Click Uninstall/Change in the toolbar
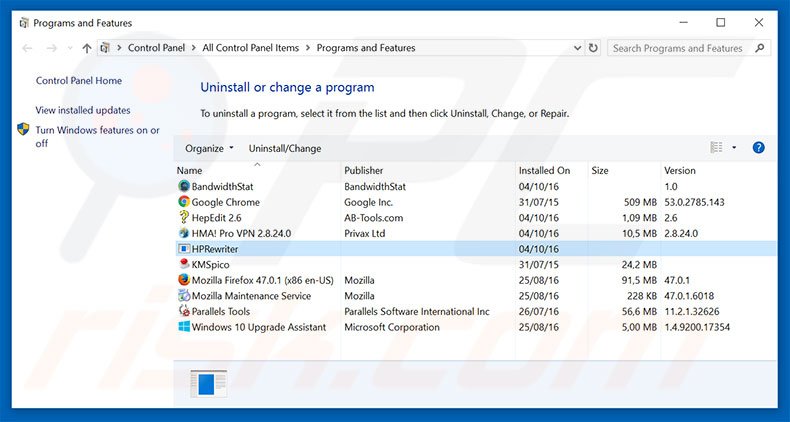Viewport: 790px width, 422px height. click(285, 149)
